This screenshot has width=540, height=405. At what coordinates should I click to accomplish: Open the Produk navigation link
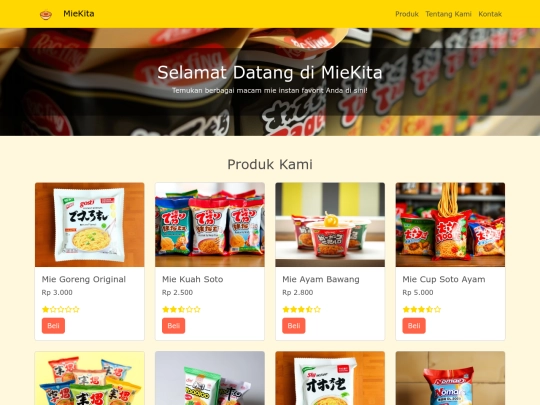pyautogui.click(x=407, y=14)
